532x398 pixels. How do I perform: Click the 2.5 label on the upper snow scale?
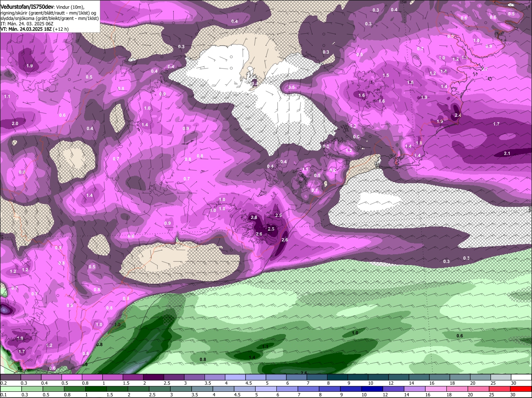[167, 383]
